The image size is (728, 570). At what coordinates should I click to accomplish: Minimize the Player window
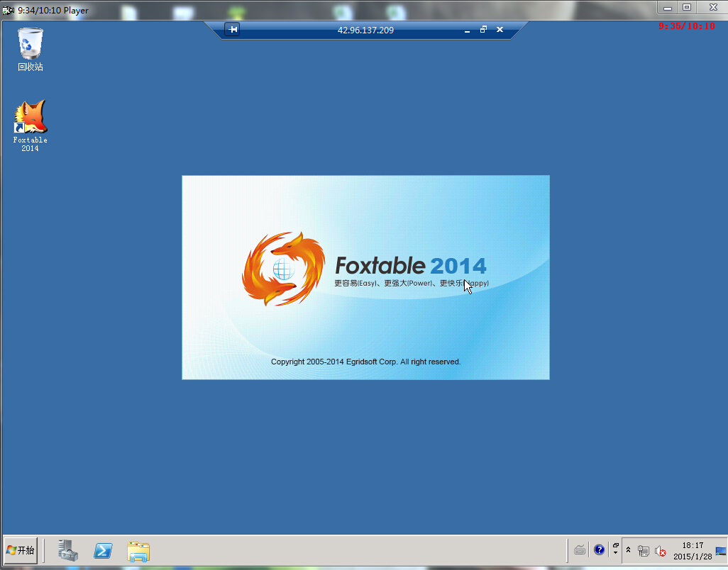pyautogui.click(x=668, y=7)
